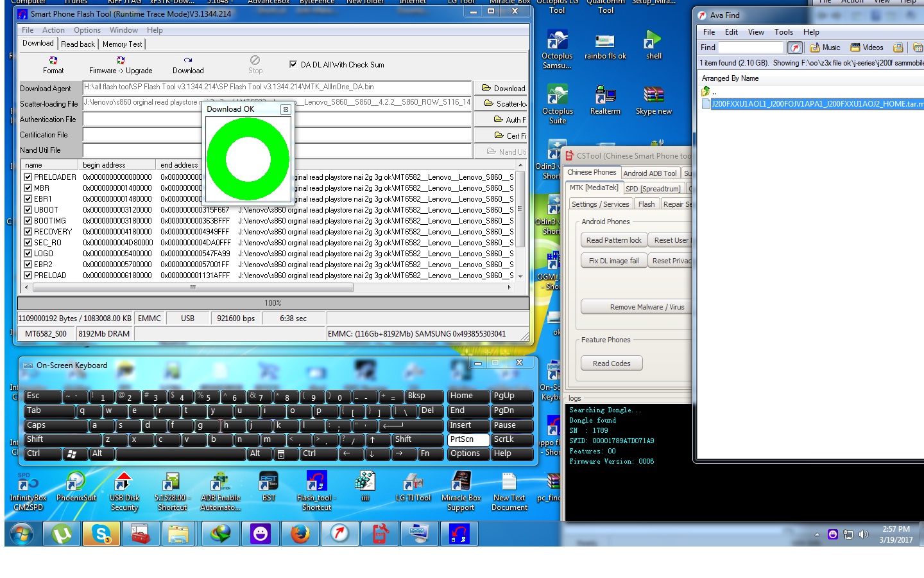This screenshot has height=578, width=924.
Task: Open Firefox from the taskbar
Action: pos(300,534)
